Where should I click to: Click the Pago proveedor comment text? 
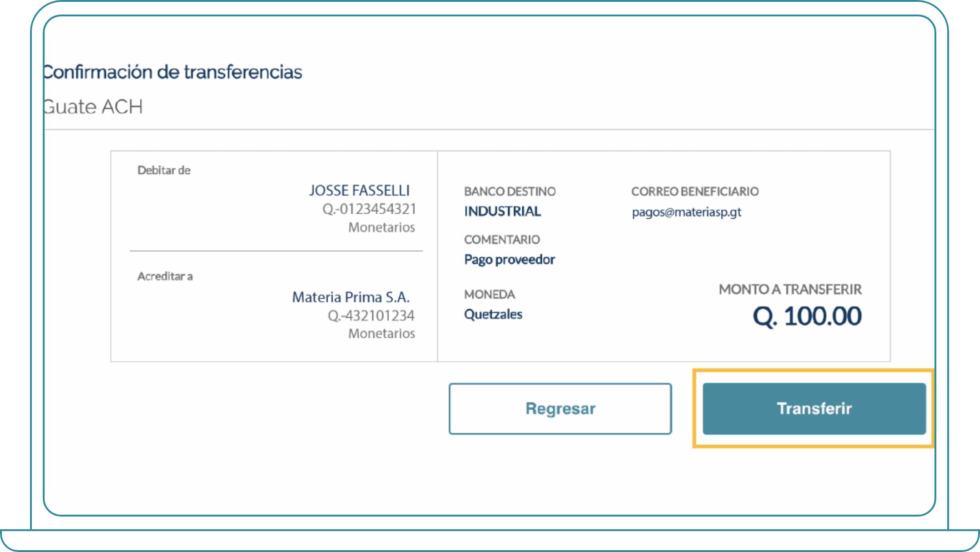point(509,259)
